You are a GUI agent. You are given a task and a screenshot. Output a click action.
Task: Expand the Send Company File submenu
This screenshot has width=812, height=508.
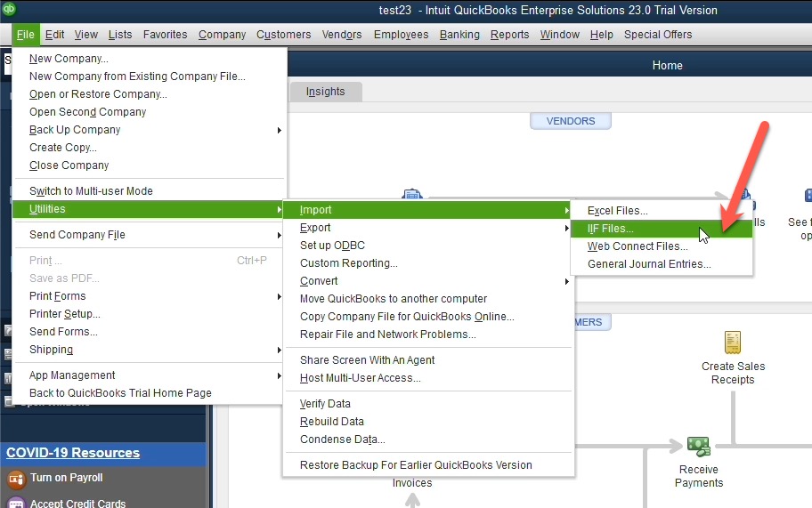click(150, 235)
